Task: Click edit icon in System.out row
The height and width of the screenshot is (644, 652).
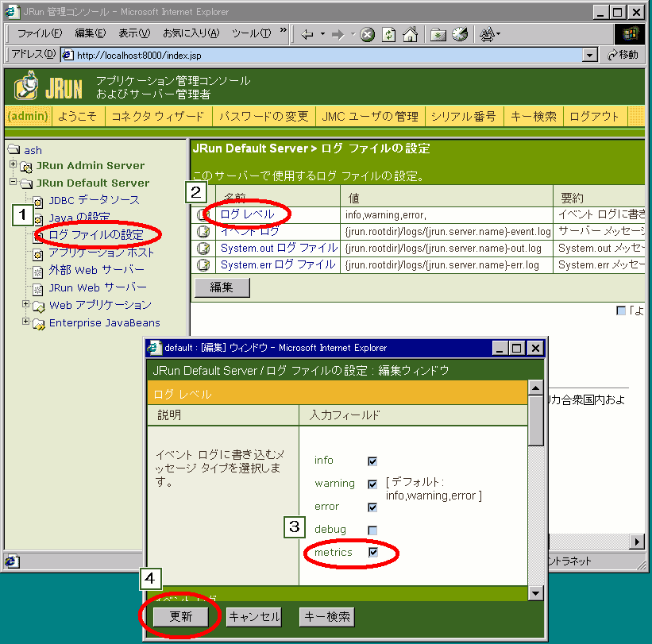Action: (x=203, y=249)
